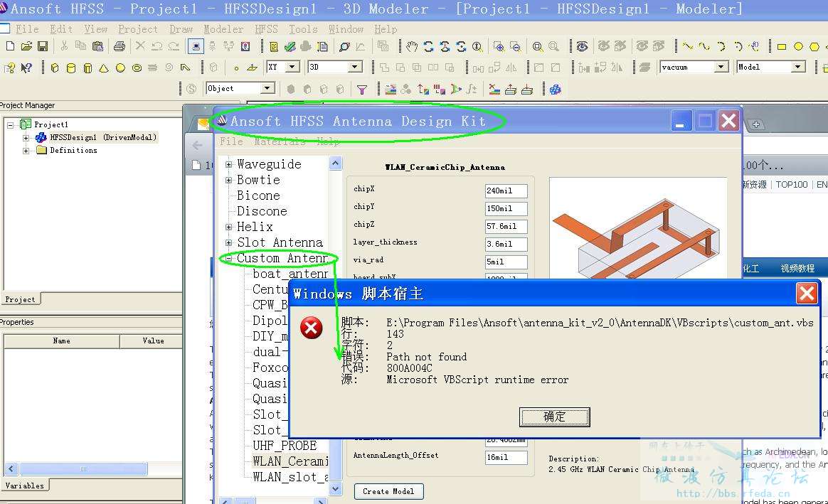Click the Paste clipboard icon
Screen dimensions: 828x504
[97, 46]
